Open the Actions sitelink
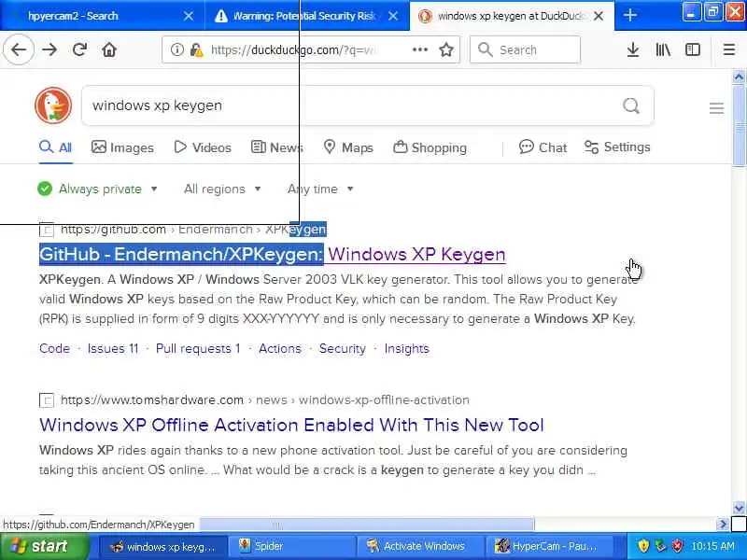747x560 pixels. (x=280, y=348)
